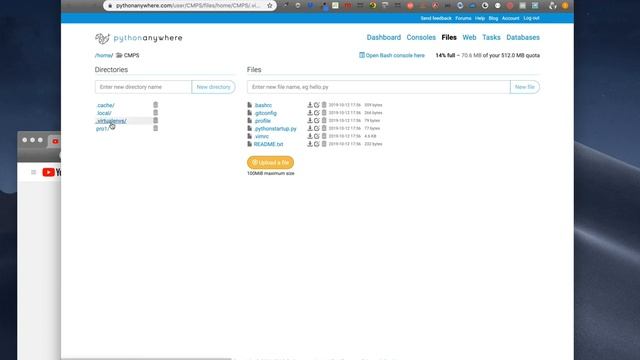640x360 pixels.
Task: Open the .bashrc file
Action: point(263,105)
